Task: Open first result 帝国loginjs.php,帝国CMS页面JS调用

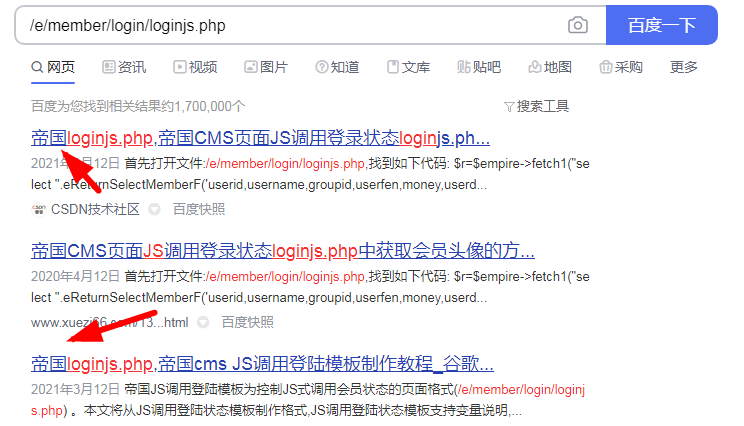Action: (x=260, y=138)
